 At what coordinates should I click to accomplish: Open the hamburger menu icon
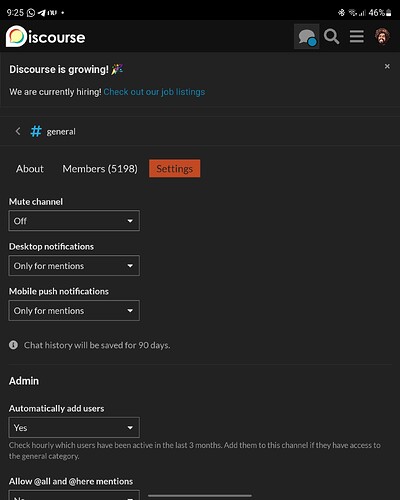tap(357, 37)
